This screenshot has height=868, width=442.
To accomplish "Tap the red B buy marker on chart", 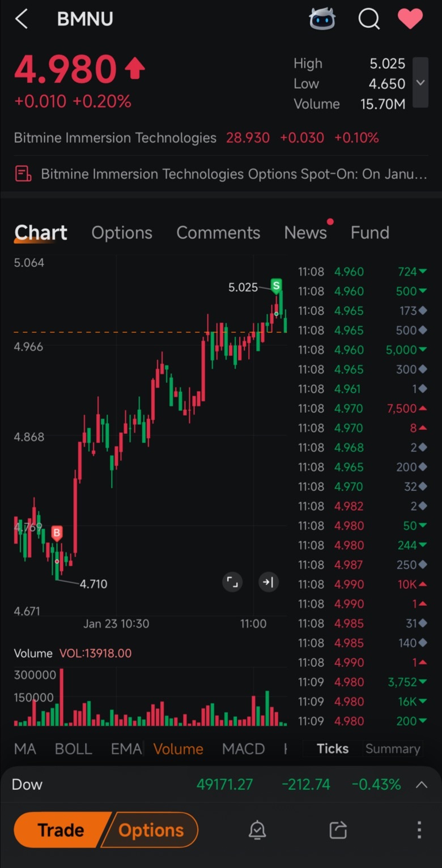I will tap(57, 533).
